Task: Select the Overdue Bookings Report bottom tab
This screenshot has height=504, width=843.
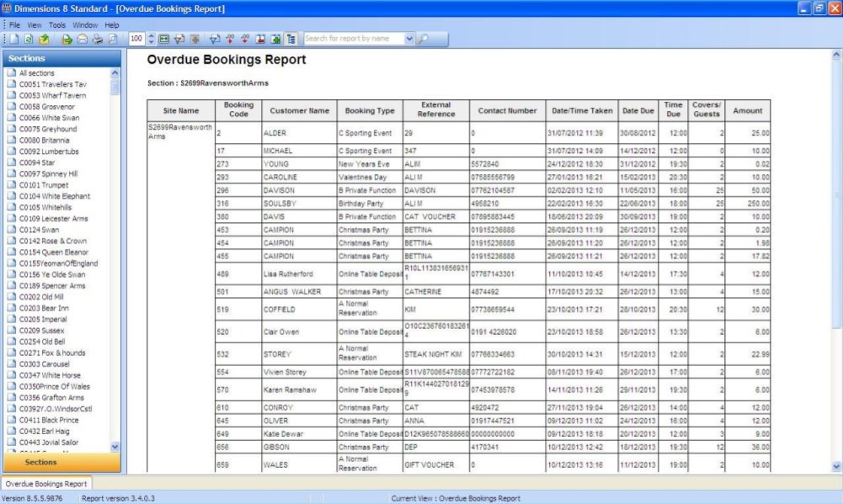Action: click(45, 484)
